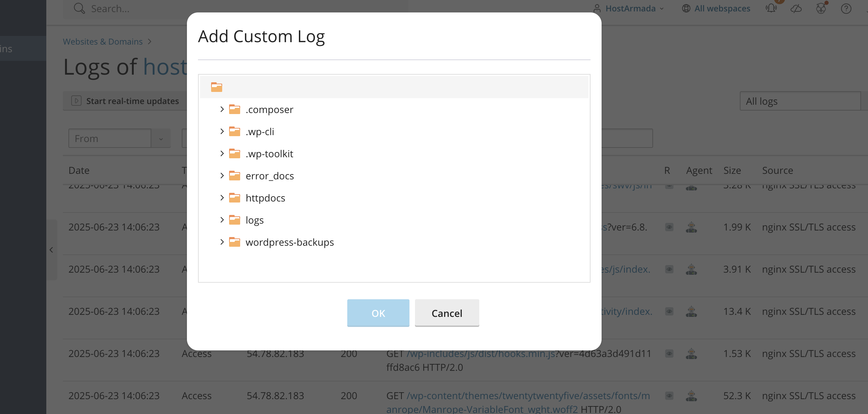Sort by the Source column header
The width and height of the screenshot is (868, 414).
coord(777,170)
